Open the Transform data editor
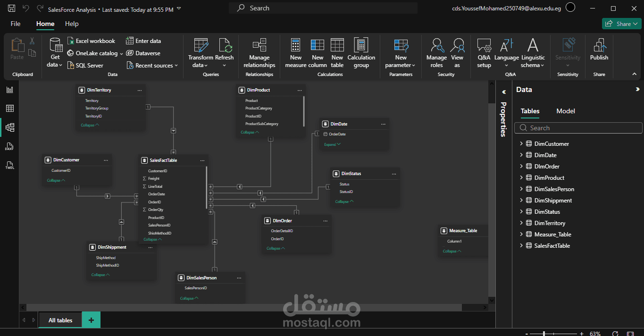The image size is (644, 336). (x=201, y=53)
